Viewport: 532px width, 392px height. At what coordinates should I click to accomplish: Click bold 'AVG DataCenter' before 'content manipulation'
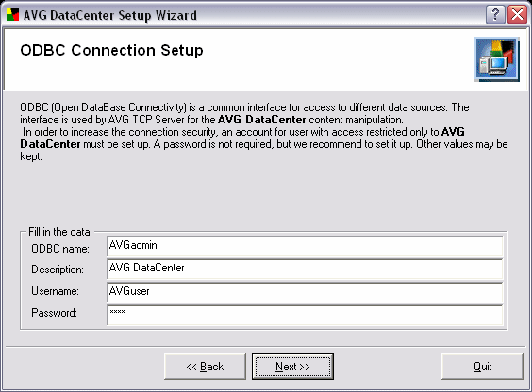pyautogui.click(x=262, y=120)
